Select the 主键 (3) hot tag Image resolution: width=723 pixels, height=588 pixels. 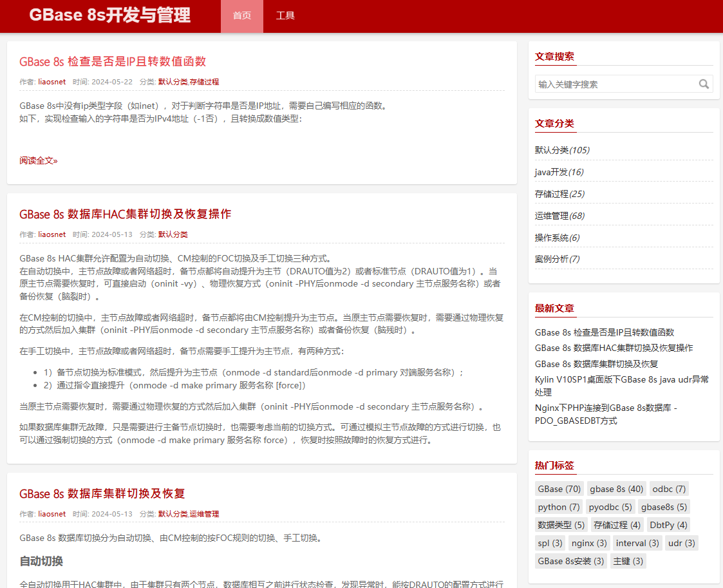628,561
